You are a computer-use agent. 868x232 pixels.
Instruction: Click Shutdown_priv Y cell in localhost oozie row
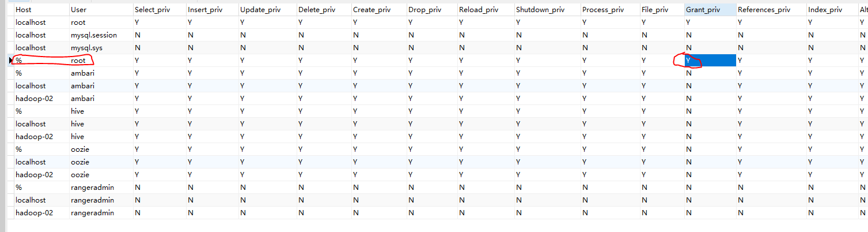547,162
